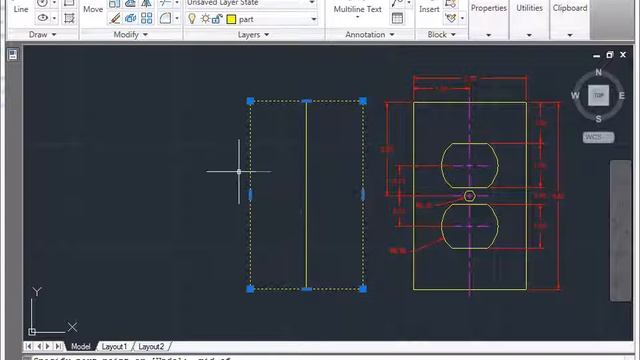This screenshot has height=360, width=640.
Task: Restore the drawing window size
Action: pyautogui.click(x=609, y=55)
